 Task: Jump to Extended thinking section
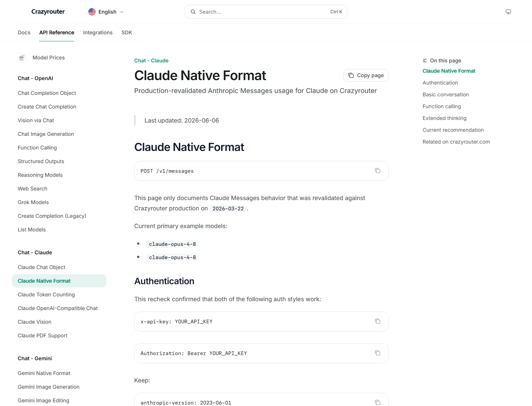point(444,118)
